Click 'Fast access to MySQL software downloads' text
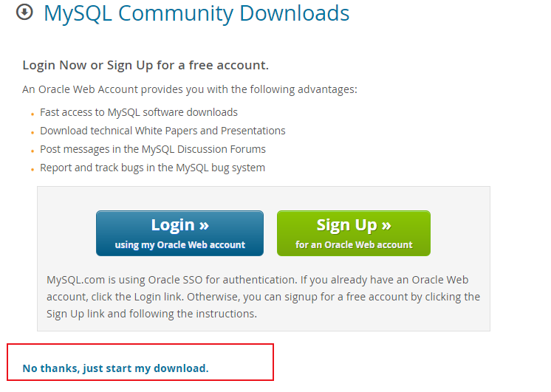The width and height of the screenshot is (551, 392). (x=139, y=113)
